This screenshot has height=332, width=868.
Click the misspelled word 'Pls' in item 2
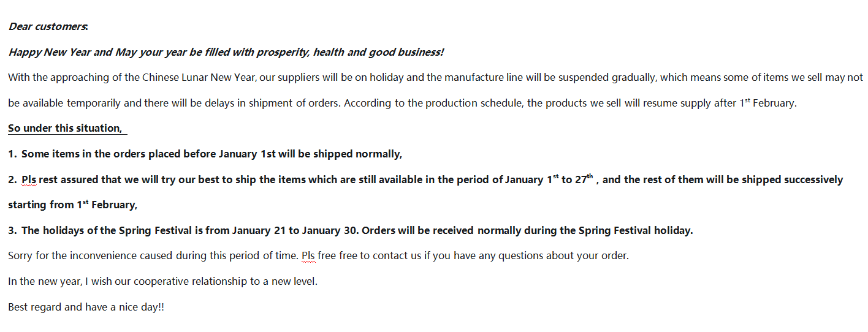point(29,179)
